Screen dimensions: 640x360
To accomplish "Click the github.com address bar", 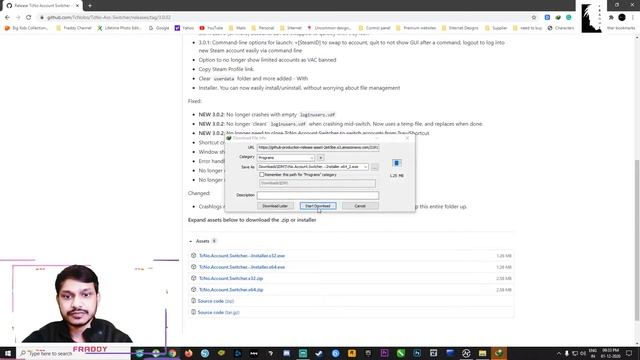I will (x=286, y=18).
